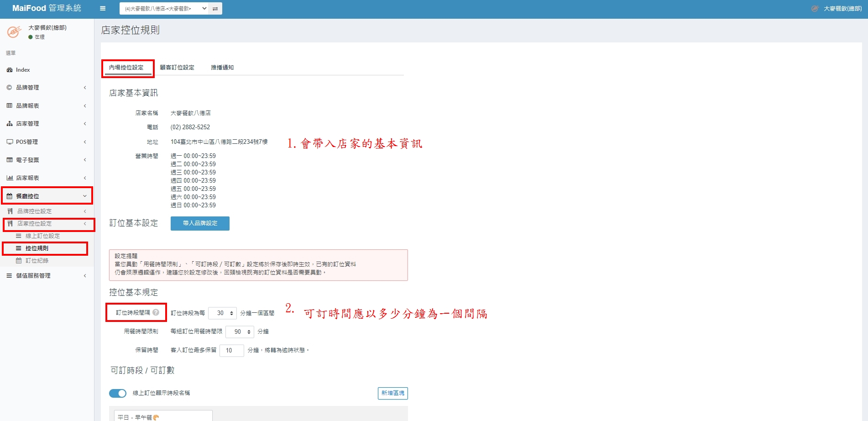Toggle 線上訂位顯示時段名稱 switch
This screenshot has height=421, width=868.
pyautogui.click(x=118, y=393)
